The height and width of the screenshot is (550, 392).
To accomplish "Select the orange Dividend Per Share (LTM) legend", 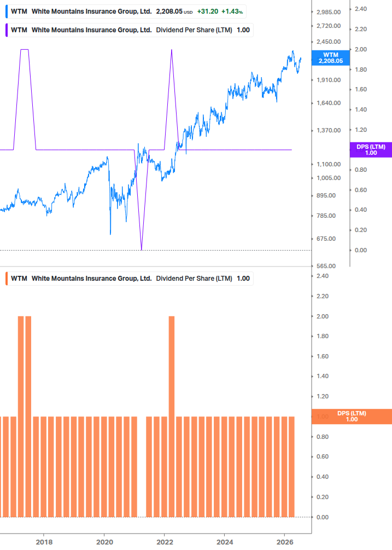I will 129,279.
